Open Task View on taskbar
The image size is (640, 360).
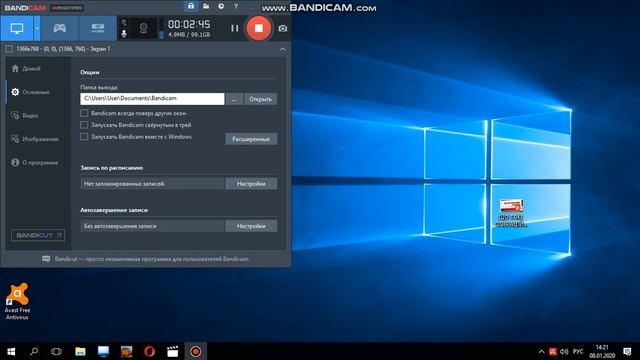coord(56,351)
